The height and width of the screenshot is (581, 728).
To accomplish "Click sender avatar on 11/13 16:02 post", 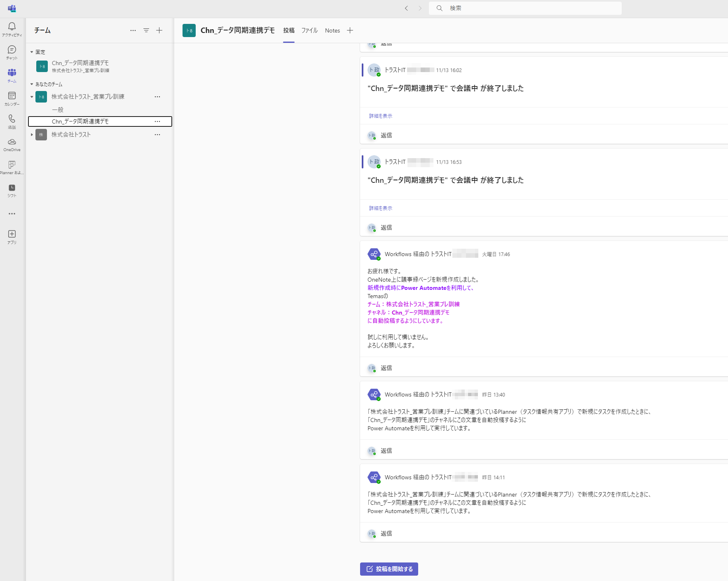I will [x=374, y=70].
